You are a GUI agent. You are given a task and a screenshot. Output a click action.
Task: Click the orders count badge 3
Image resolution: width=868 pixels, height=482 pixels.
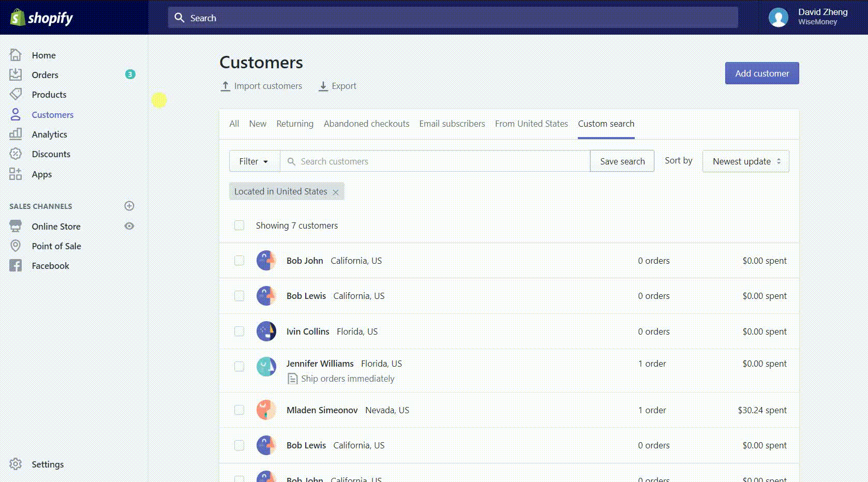click(130, 74)
